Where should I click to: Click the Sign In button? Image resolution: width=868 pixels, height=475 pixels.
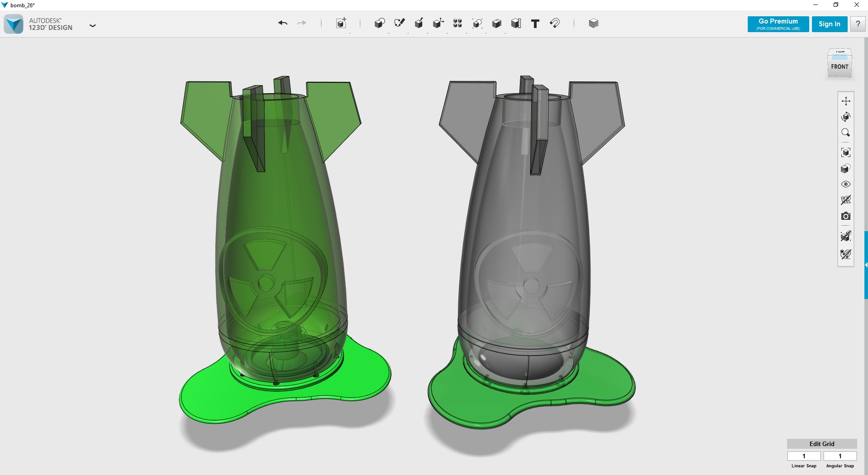[x=829, y=24]
